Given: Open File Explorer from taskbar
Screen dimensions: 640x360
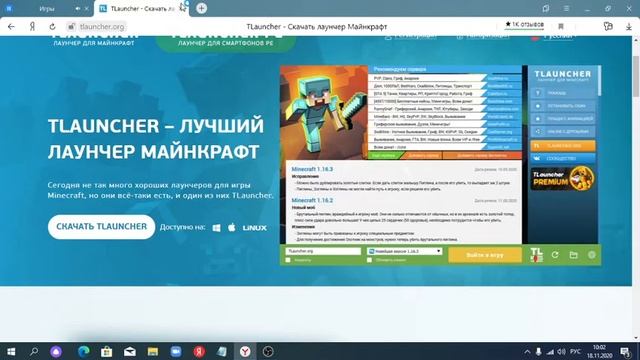Looking at the screenshot, I should click(153, 351).
